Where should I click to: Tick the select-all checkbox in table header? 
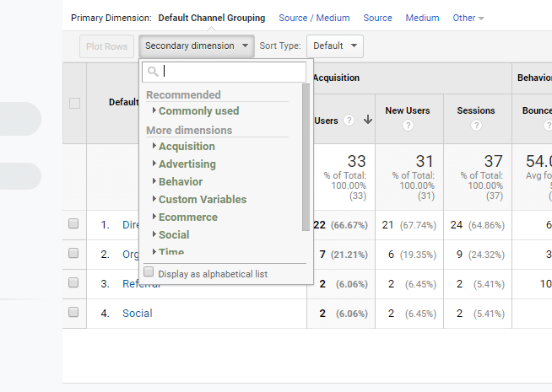74,103
